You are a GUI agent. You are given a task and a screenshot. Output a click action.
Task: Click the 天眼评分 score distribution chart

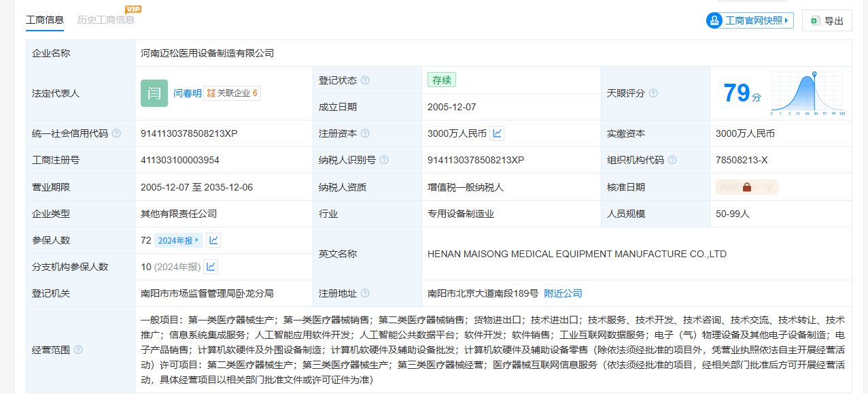coord(807,93)
